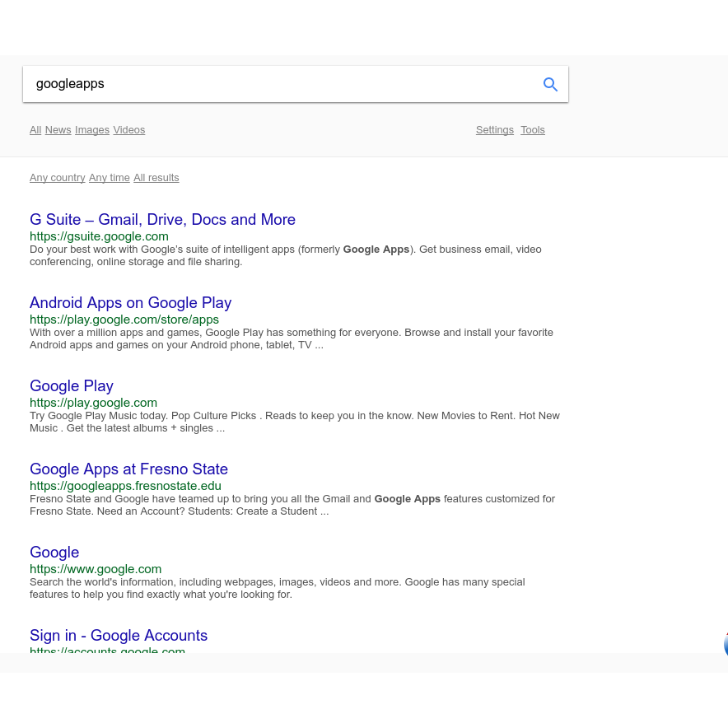Click the gsuite.google.com green URL
Screen dimensions: 728x728
(99, 236)
